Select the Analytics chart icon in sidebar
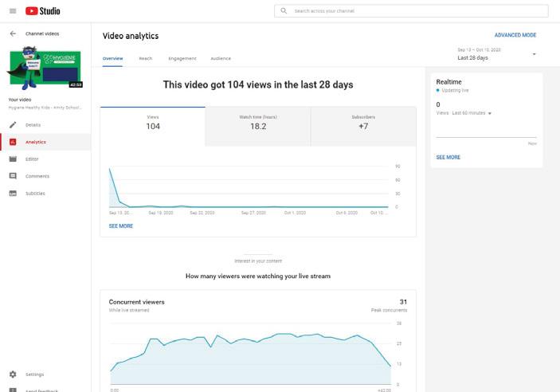The image size is (560, 392). click(13, 142)
